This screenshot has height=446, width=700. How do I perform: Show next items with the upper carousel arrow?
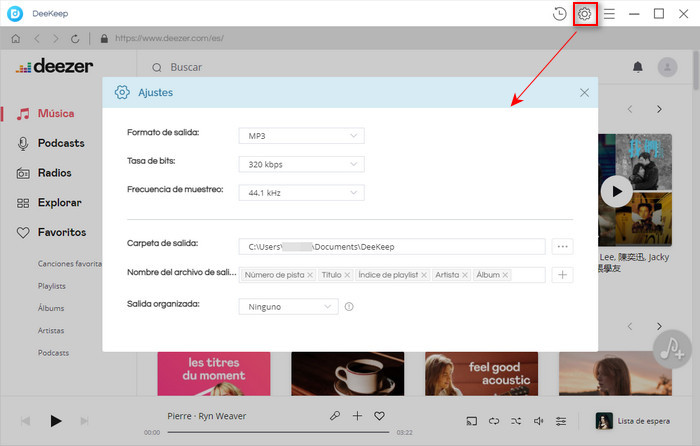659,109
